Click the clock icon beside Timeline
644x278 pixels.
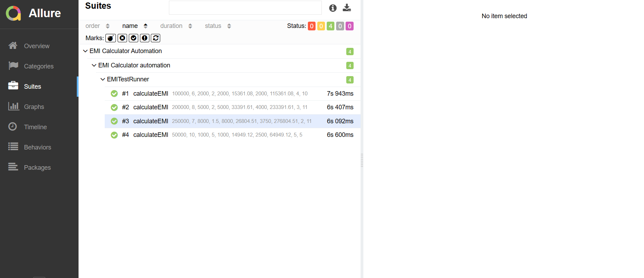(13, 126)
